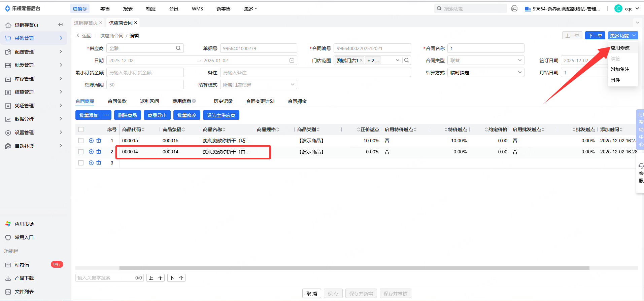Image resolution: width=644 pixels, height=301 pixels.
Task: Check the checkbox for row 000015
Action: pos(81,141)
